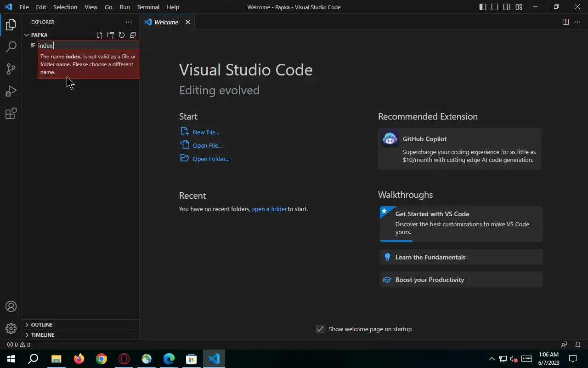Image resolution: width=588 pixels, height=368 pixels.
Task: Show hidden system tray icons chevron
Action: [x=492, y=359]
